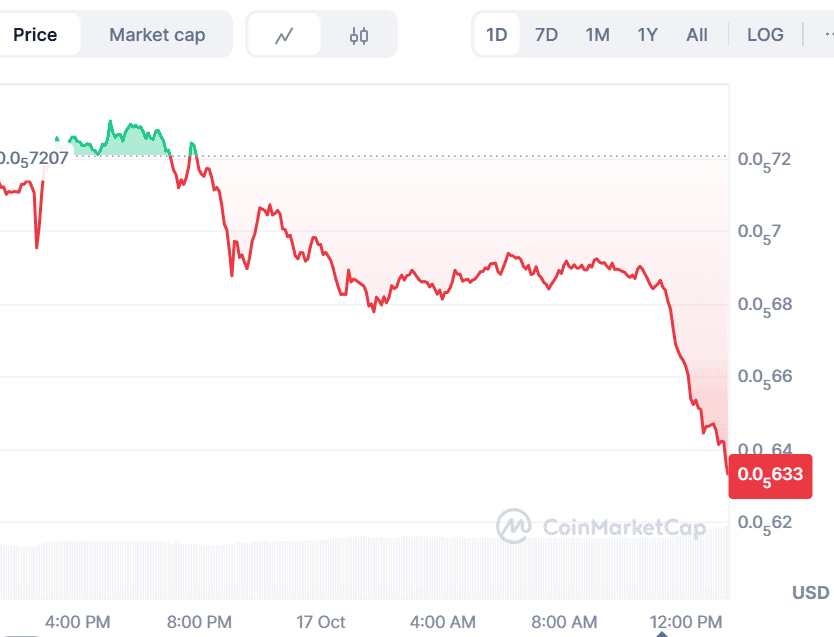Image resolution: width=834 pixels, height=637 pixels.
Task: Select the 7D timeframe
Action: (x=546, y=34)
